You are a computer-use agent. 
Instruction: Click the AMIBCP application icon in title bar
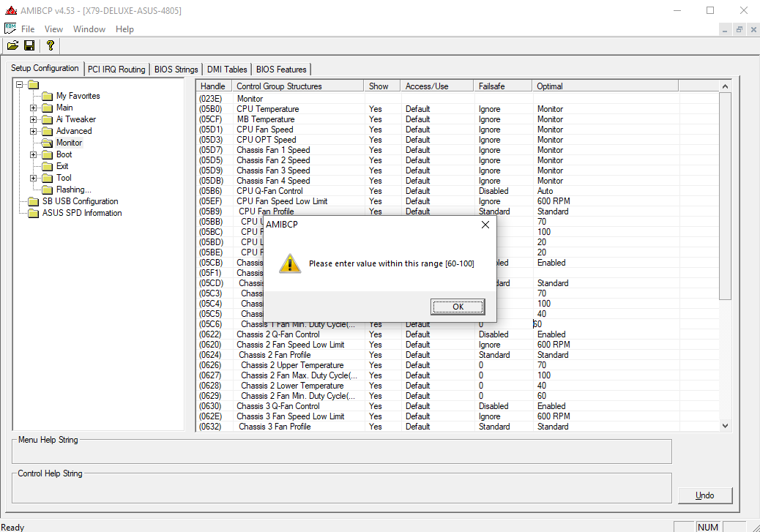11,10
